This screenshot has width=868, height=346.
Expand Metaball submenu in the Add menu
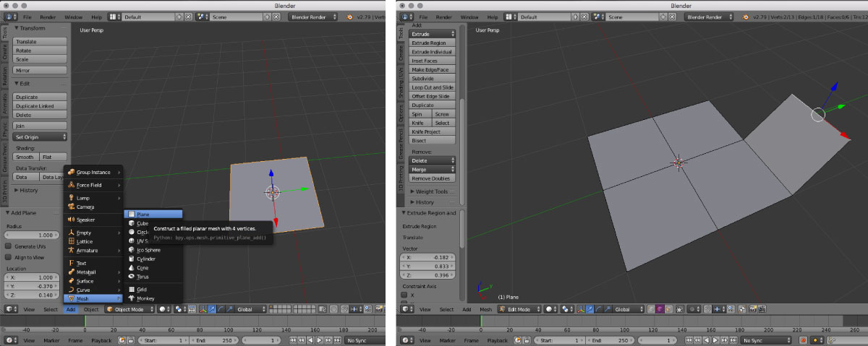coord(94,272)
